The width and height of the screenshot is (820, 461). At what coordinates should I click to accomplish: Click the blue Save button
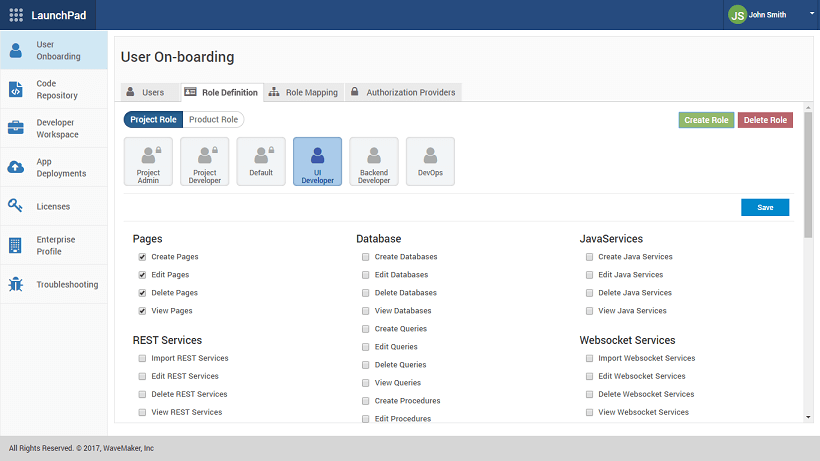(x=765, y=207)
